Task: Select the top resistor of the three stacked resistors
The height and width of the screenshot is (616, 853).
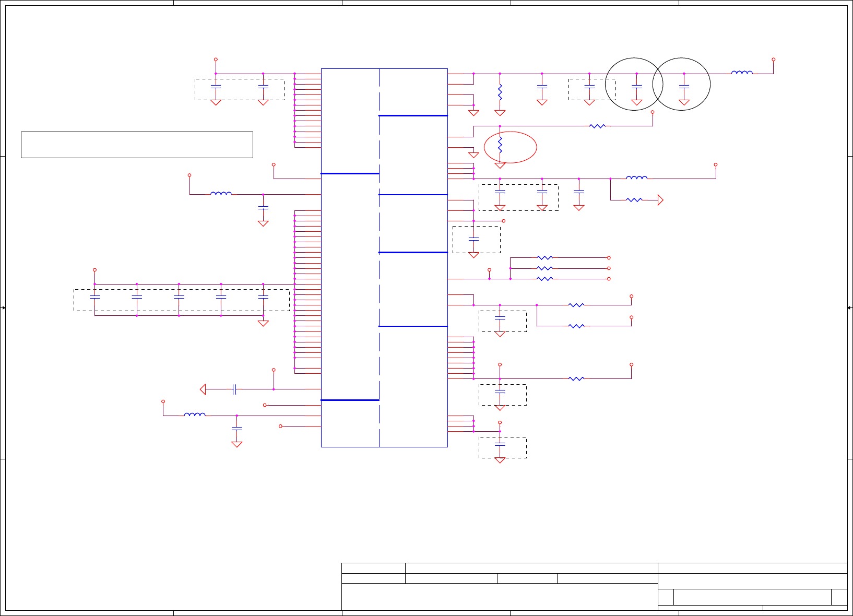Action: tap(544, 257)
